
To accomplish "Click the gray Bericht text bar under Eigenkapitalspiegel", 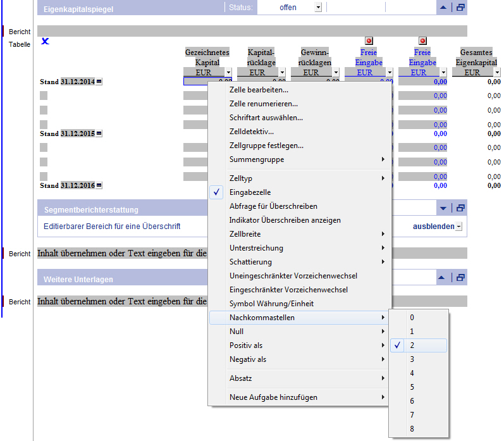I will (x=252, y=31).
